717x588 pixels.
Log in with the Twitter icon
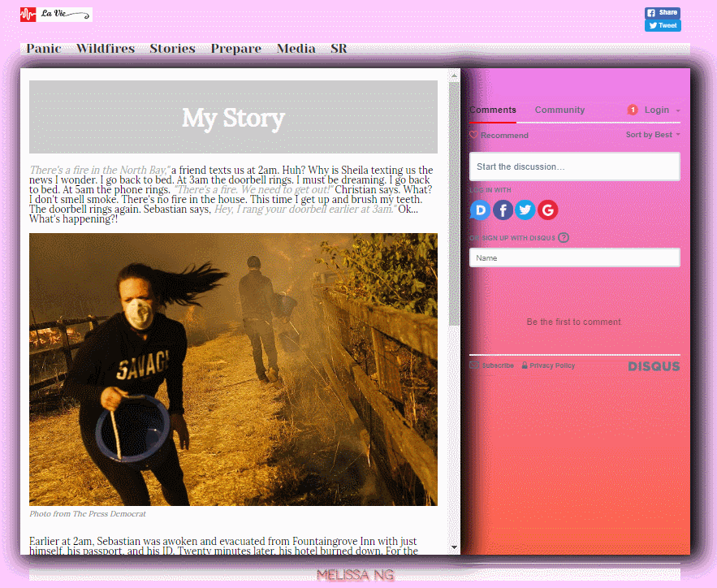525,210
